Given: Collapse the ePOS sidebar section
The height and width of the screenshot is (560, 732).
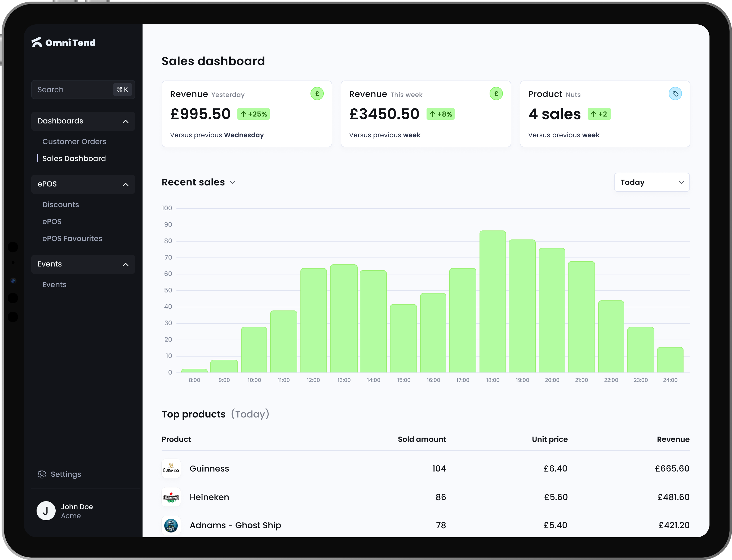Looking at the screenshot, I should pyautogui.click(x=125, y=184).
